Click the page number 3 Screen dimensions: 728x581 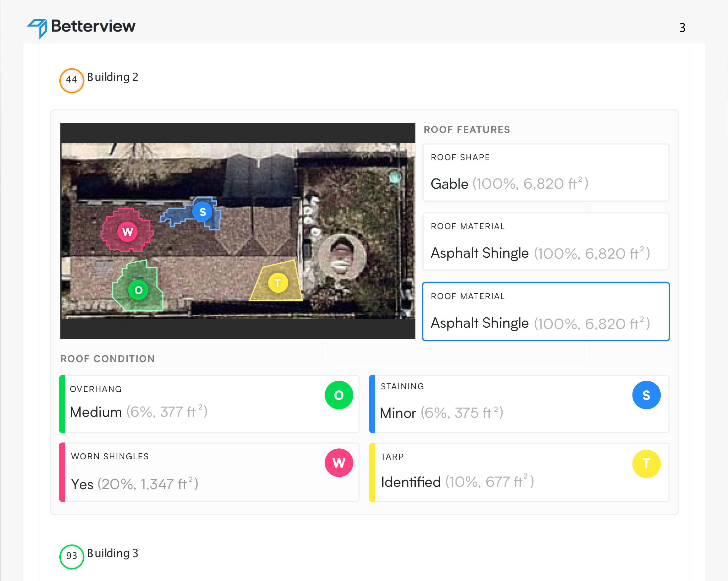682,28
